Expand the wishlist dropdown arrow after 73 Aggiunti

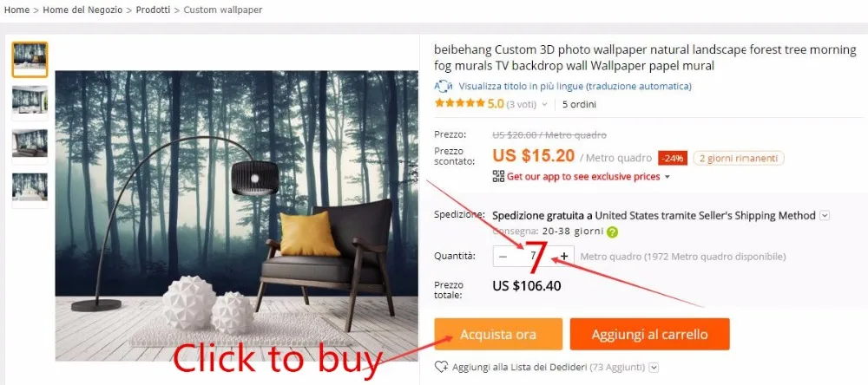point(654,367)
